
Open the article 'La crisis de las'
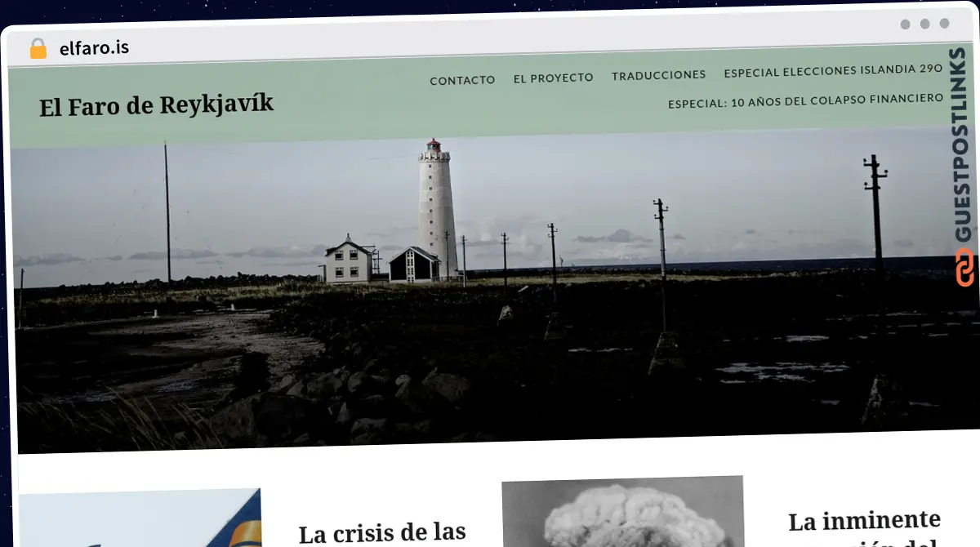tap(381, 531)
